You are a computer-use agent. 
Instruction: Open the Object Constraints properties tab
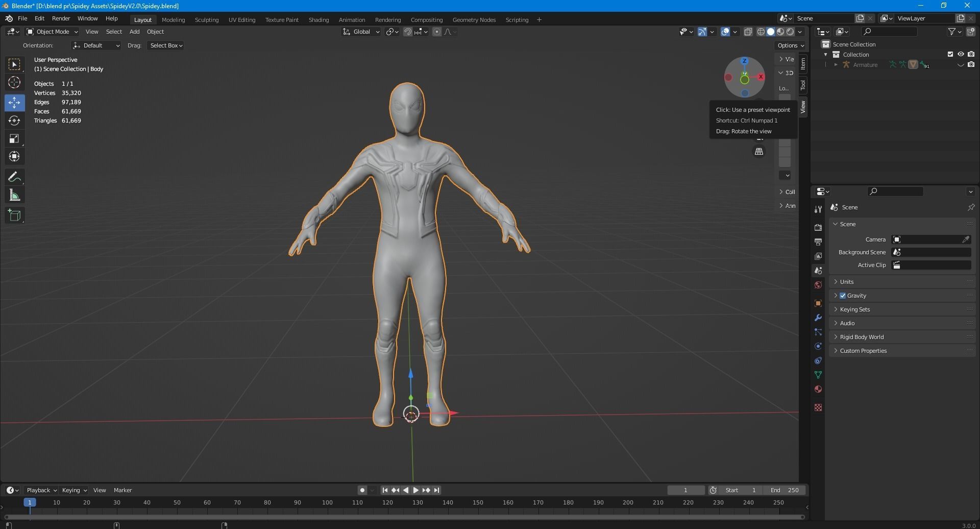pos(818,360)
